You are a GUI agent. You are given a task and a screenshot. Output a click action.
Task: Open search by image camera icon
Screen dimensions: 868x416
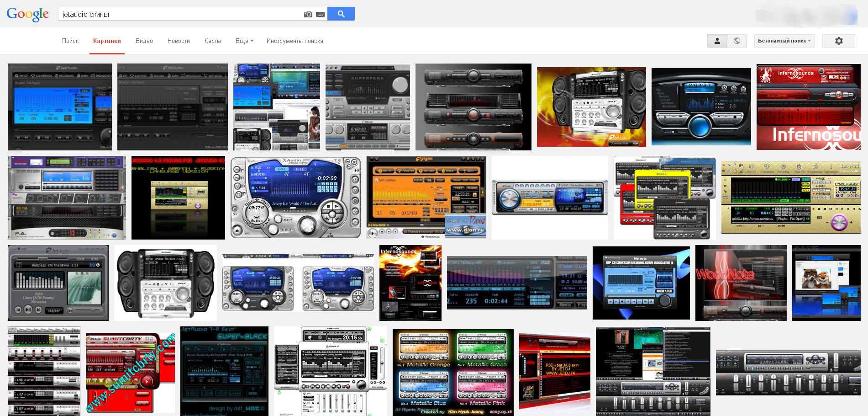point(308,14)
